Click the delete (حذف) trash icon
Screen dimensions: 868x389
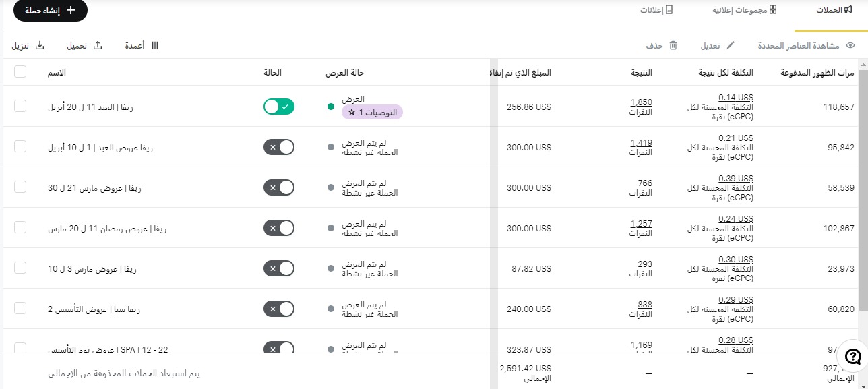point(673,46)
